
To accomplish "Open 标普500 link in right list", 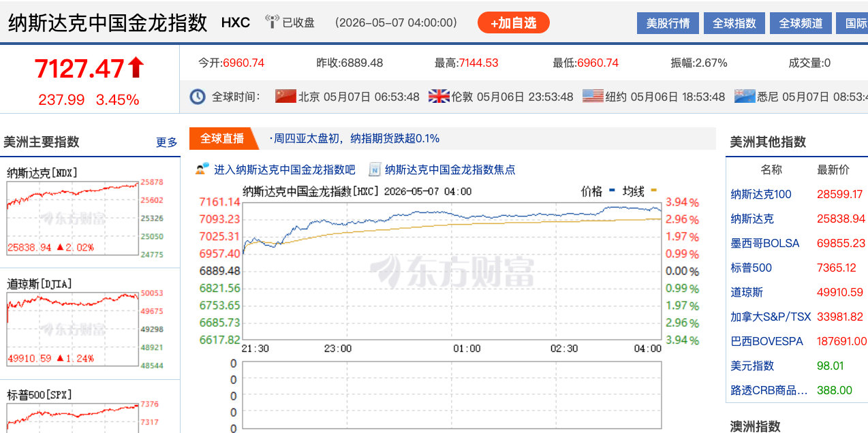I will coord(751,268).
